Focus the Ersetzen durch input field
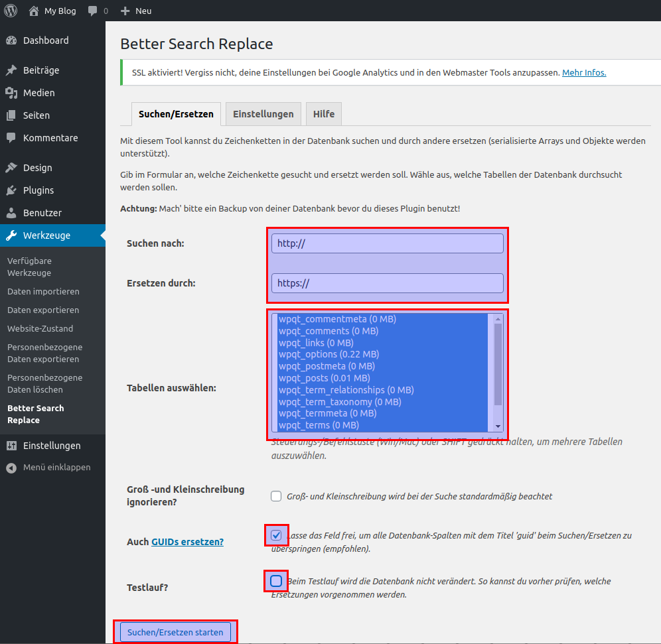 pos(388,283)
